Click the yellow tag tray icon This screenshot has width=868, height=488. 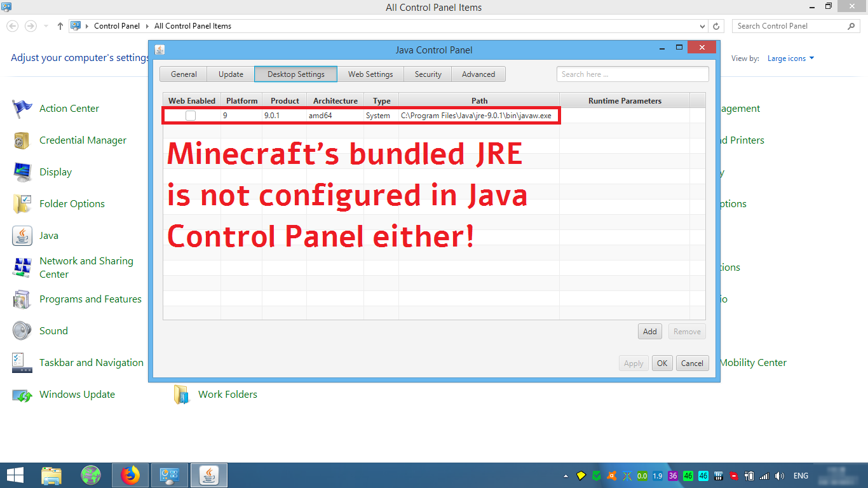coord(581,476)
